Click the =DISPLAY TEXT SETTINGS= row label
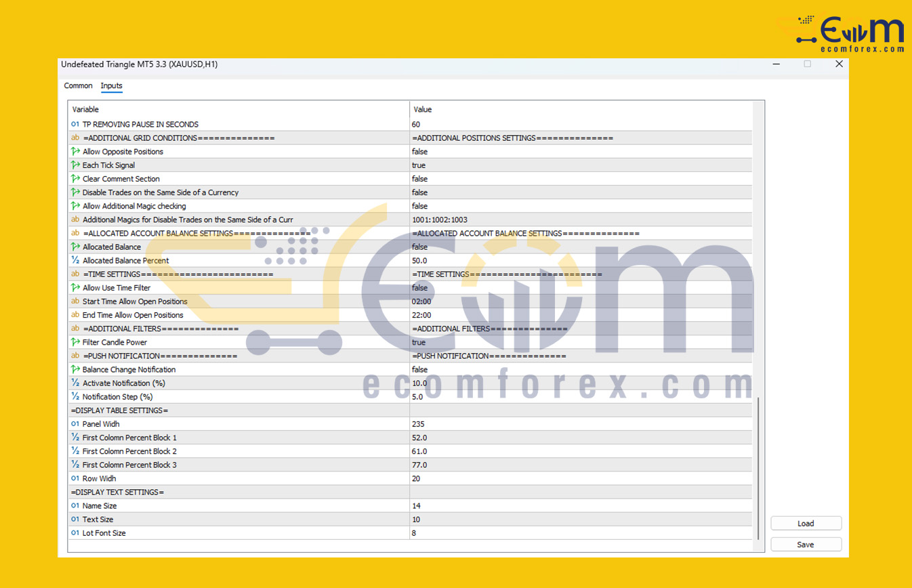This screenshot has width=912, height=588. pyautogui.click(x=117, y=492)
